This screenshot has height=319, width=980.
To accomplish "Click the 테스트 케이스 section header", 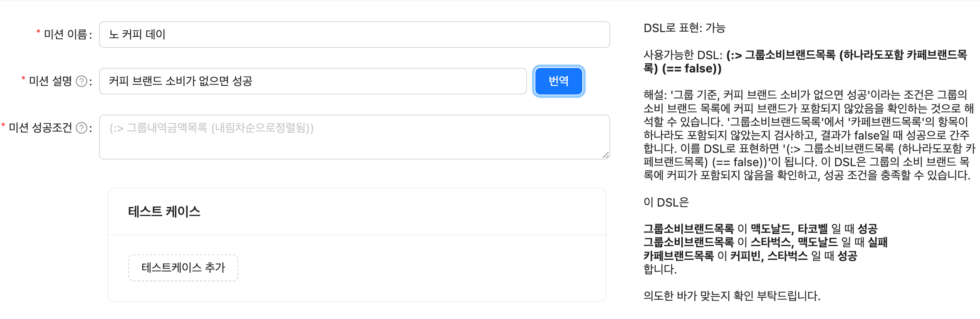I will [x=164, y=212].
